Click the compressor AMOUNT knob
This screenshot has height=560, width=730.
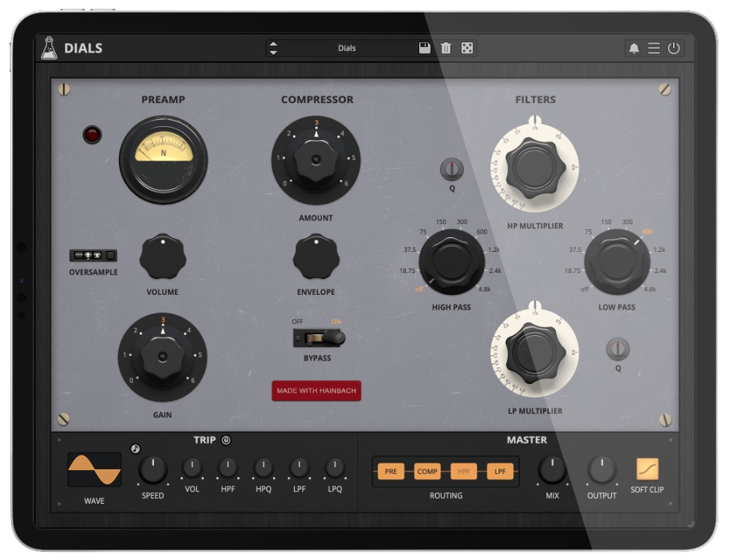(x=316, y=160)
